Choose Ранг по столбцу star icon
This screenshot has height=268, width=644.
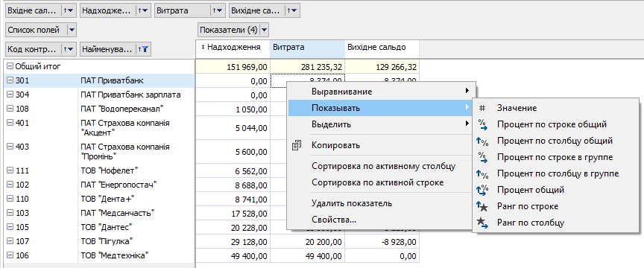point(484,223)
